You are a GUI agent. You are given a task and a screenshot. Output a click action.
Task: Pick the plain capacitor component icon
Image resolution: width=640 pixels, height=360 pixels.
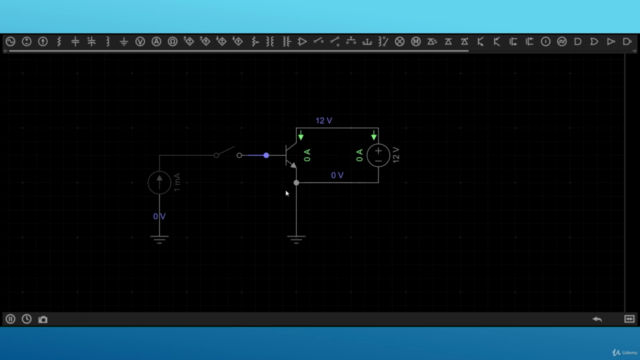tap(75, 42)
